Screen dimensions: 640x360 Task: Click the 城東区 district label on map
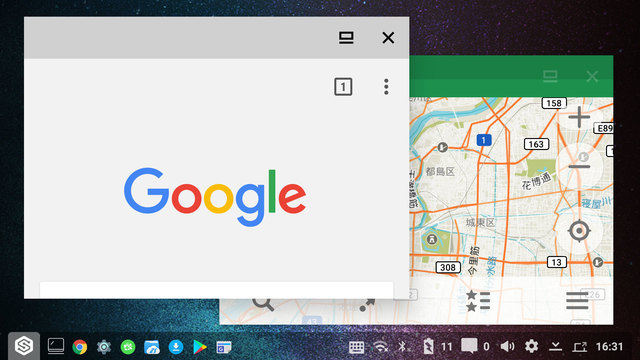coord(480,222)
